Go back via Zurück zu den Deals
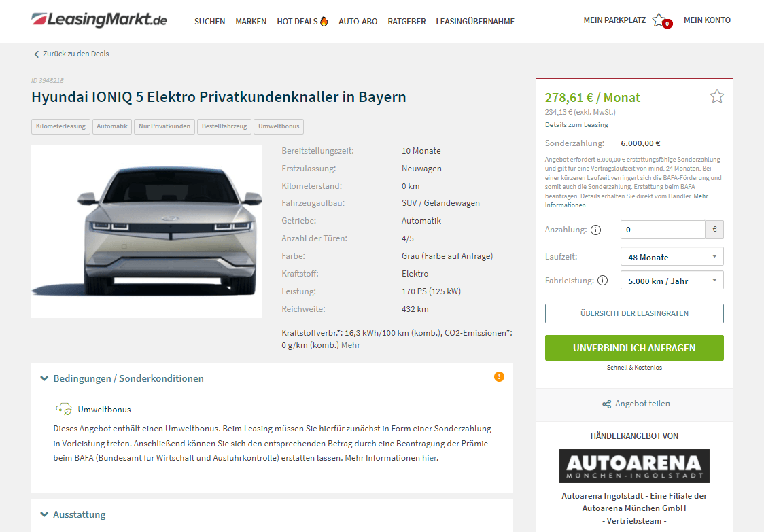This screenshot has height=532, width=764. [x=71, y=54]
